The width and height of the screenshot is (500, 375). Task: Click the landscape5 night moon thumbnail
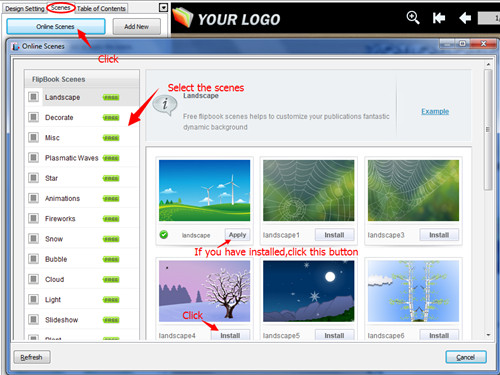(x=309, y=291)
